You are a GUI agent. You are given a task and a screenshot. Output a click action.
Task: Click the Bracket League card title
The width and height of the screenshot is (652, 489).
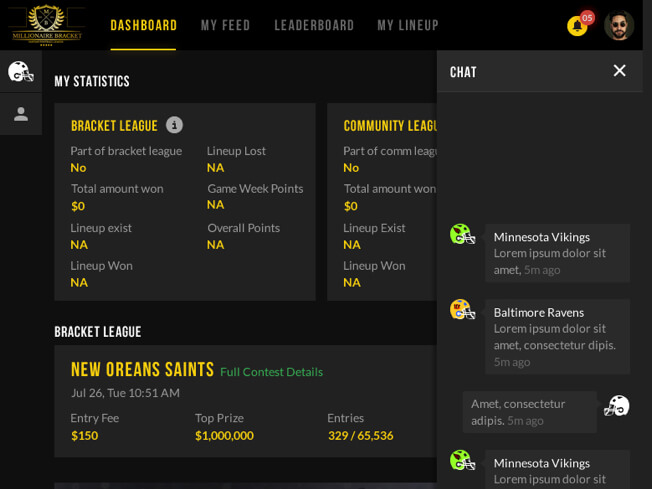pos(114,126)
